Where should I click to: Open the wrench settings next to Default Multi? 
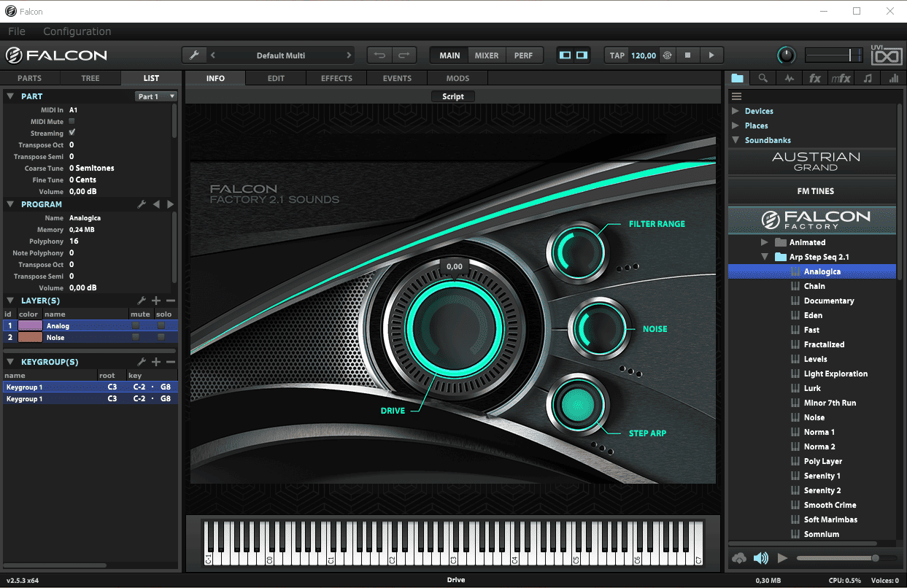pos(194,55)
